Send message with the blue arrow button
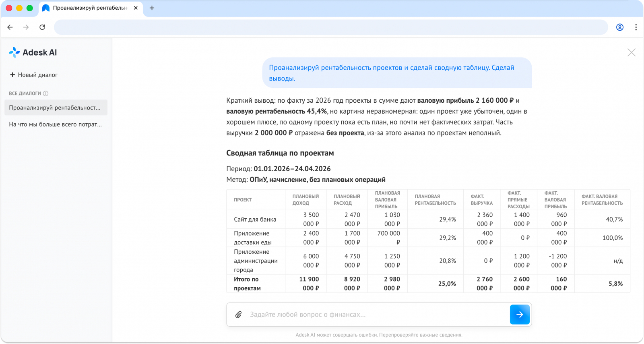 click(x=520, y=315)
